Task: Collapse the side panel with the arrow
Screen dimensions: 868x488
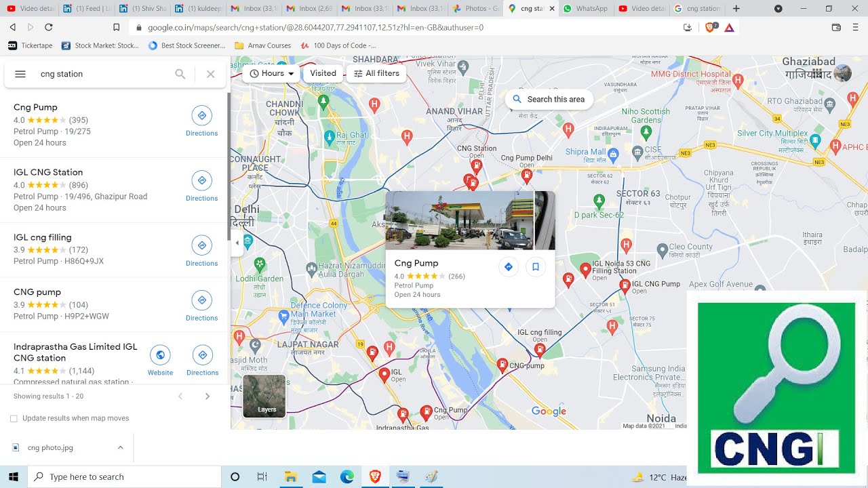Action: [x=237, y=243]
